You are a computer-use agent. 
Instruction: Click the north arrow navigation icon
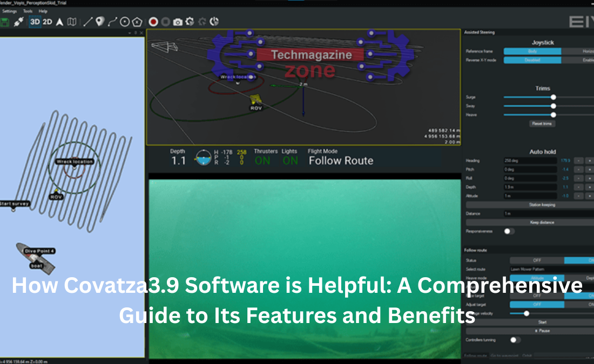(x=59, y=22)
